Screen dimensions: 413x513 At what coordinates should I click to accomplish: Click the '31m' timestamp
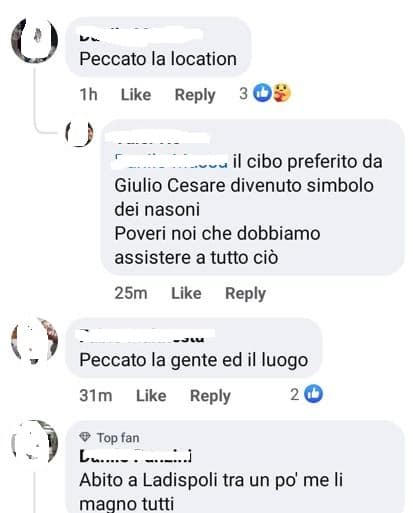point(96,396)
